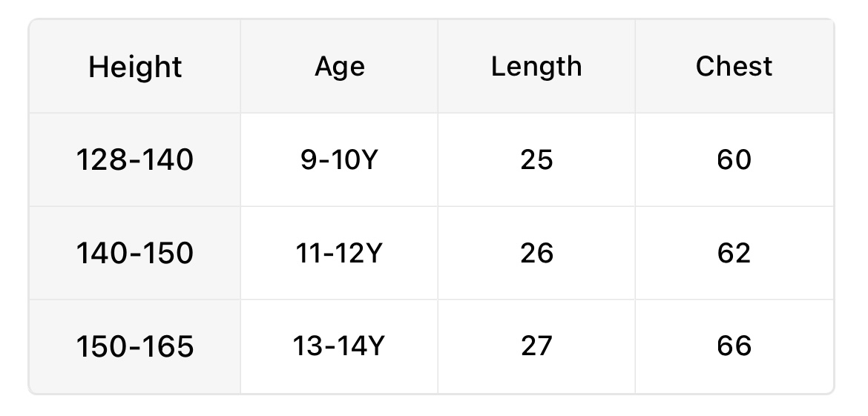Select the 140-150 height cell

(135, 254)
